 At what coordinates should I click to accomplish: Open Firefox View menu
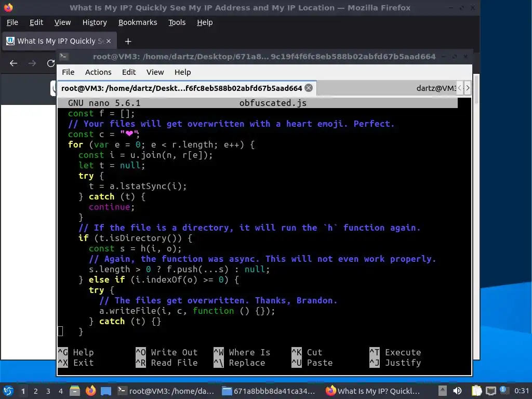62,22
